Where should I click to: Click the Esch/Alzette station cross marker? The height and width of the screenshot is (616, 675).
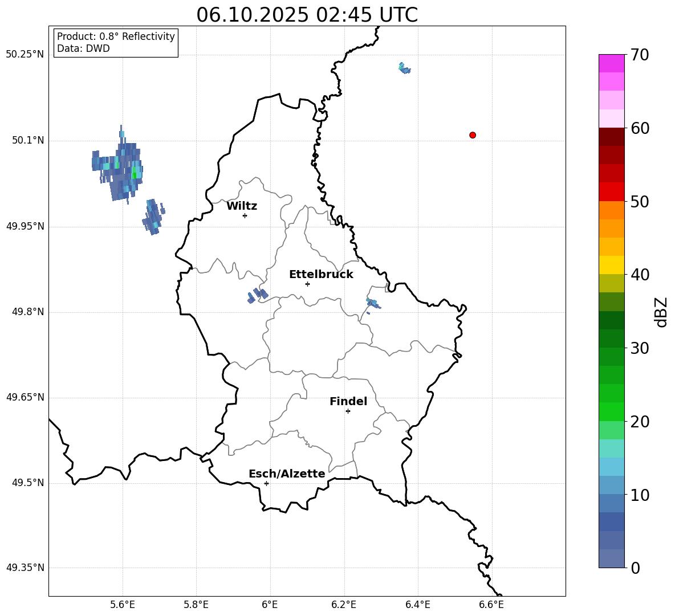tap(266, 483)
